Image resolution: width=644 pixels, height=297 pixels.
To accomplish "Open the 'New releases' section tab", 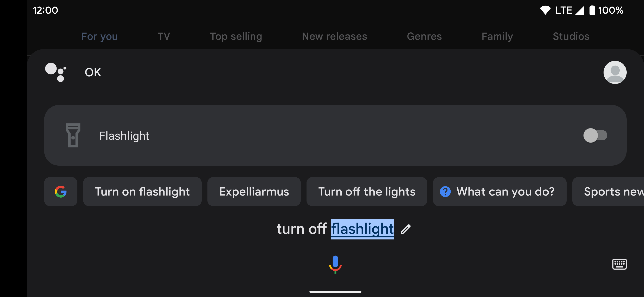I will pos(334,36).
